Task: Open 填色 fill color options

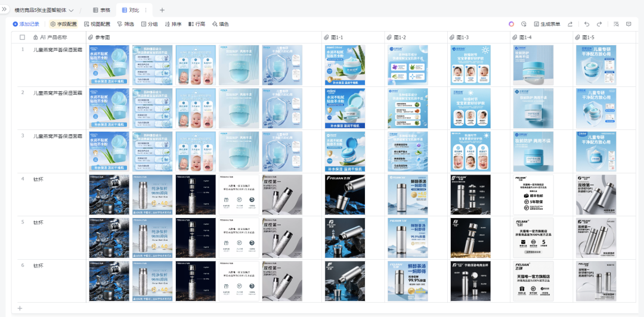Action: pyautogui.click(x=221, y=24)
